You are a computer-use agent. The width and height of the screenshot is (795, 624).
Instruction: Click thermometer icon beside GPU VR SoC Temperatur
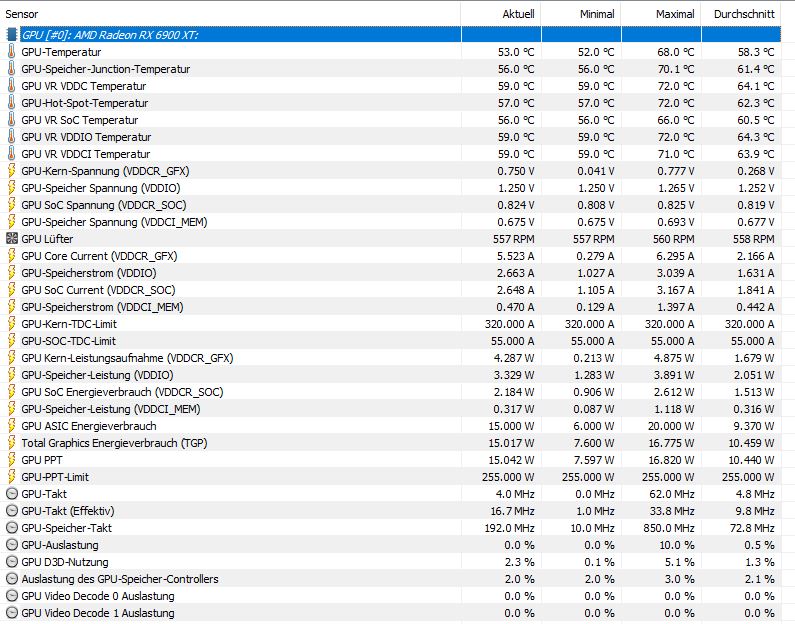point(12,120)
